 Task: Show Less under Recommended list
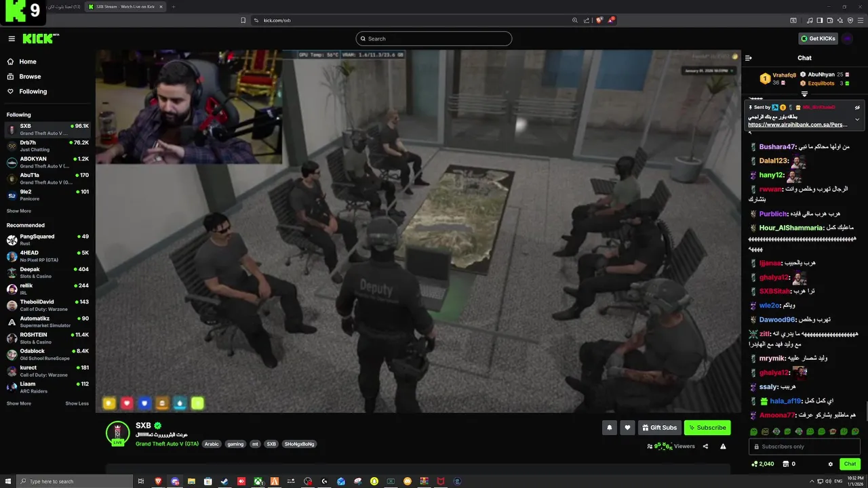coord(77,403)
